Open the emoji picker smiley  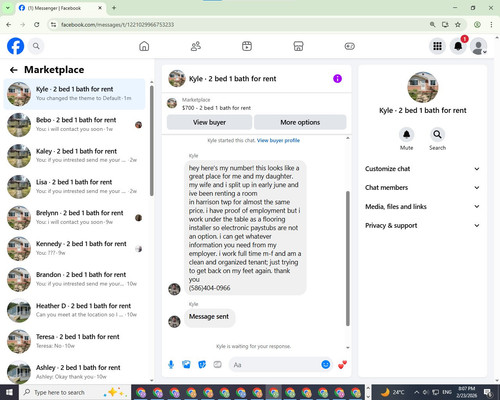(x=326, y=365)
